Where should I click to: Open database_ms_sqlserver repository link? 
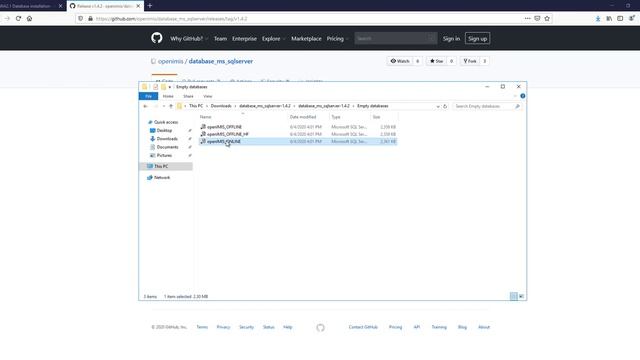pos(220,61)
